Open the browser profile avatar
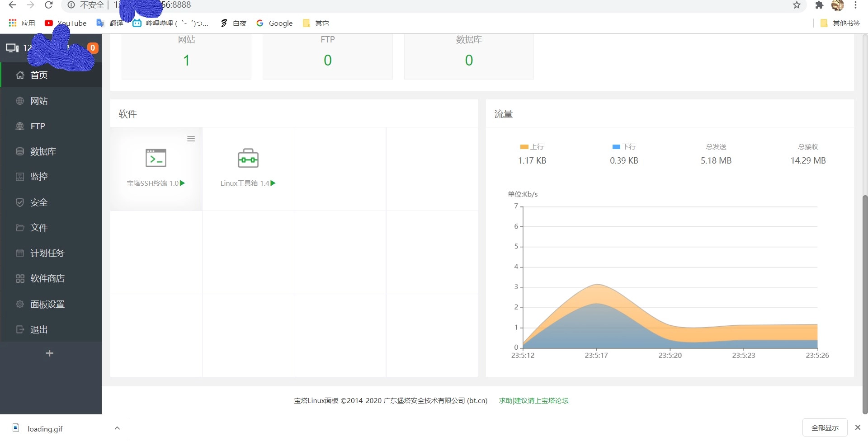The height and width of the screenshot is (441, 868). click(838, 5)
